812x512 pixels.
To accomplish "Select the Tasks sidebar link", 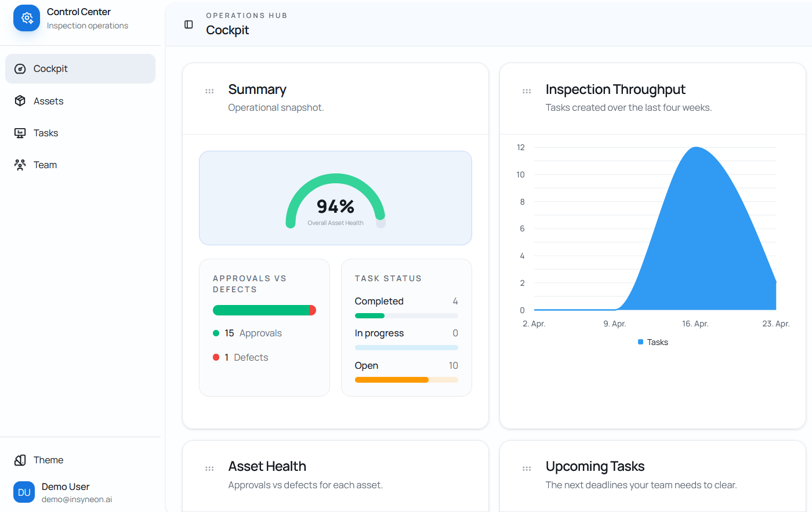I will (x=46, y=133).
